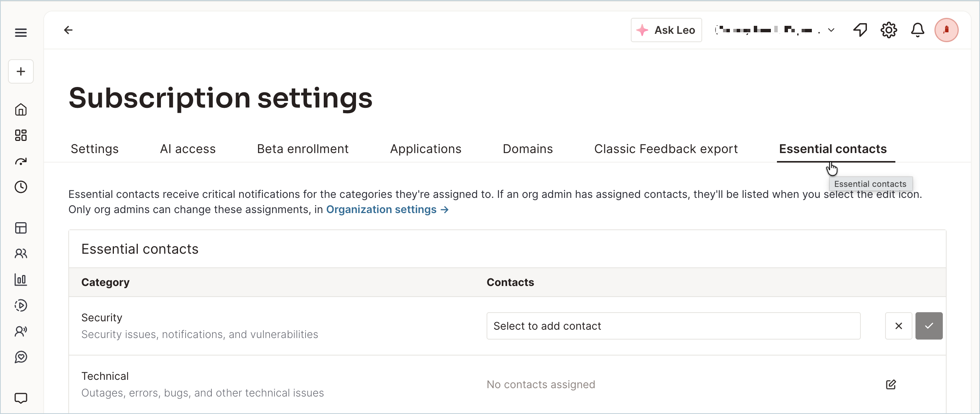Viewport: 980px width, 414px height.
Task: Cancel Security contact editing with X button
Action: point(898,326)
